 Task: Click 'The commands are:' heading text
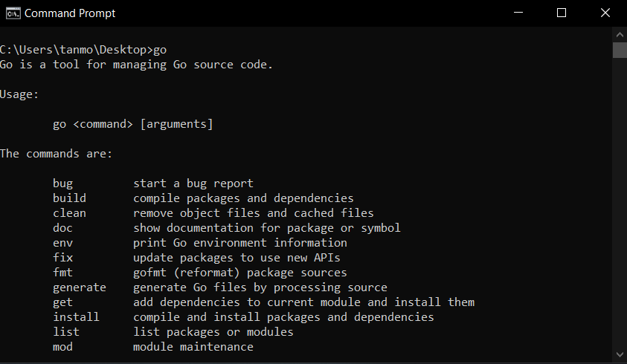coord(56,154)
